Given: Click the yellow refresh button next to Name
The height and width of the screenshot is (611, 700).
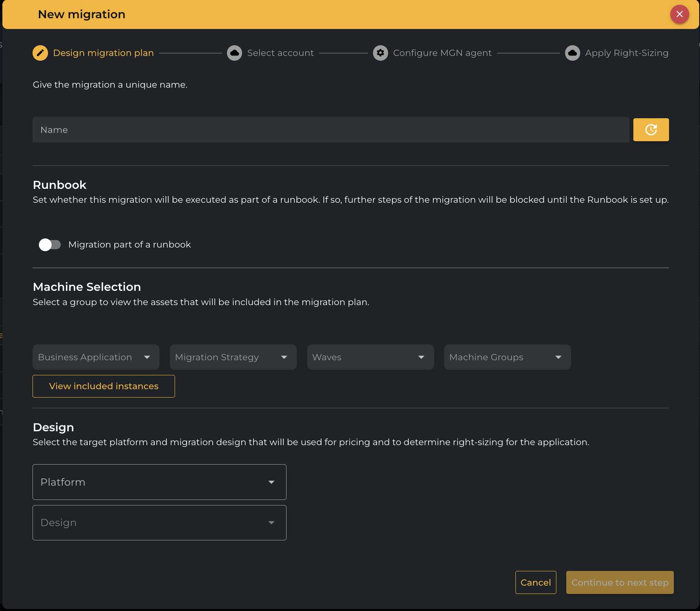Looking at the screenshot, I should click(x=651, y=130).
